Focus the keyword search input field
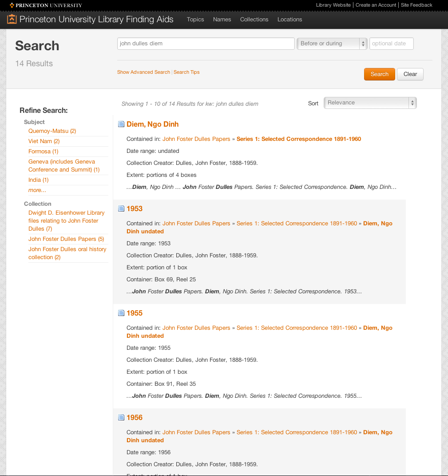Image resolution: width=448 pixels, height=476 pixels. click(x=206, y=44)
